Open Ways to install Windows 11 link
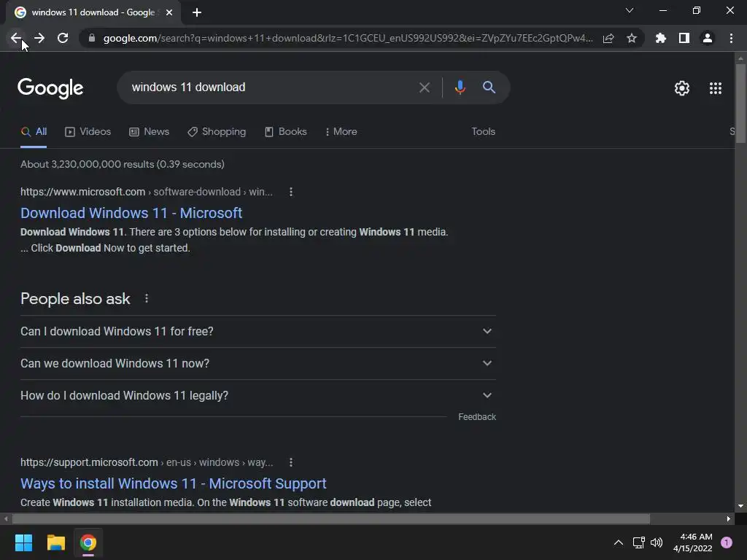The width and height of the screenshot is (747, 560). pyautogui.click(x=174, y=483)
